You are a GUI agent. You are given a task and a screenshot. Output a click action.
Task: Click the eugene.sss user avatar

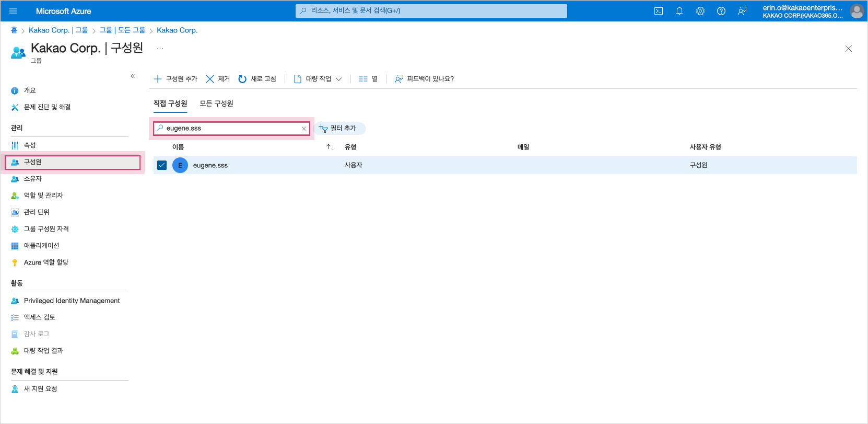click(180, 165)
